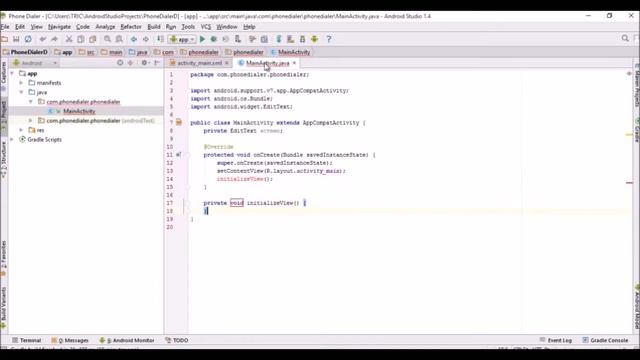Click the Open folder toolbar icon
This screenshot has width=640, height=360.
click(5, 39)
